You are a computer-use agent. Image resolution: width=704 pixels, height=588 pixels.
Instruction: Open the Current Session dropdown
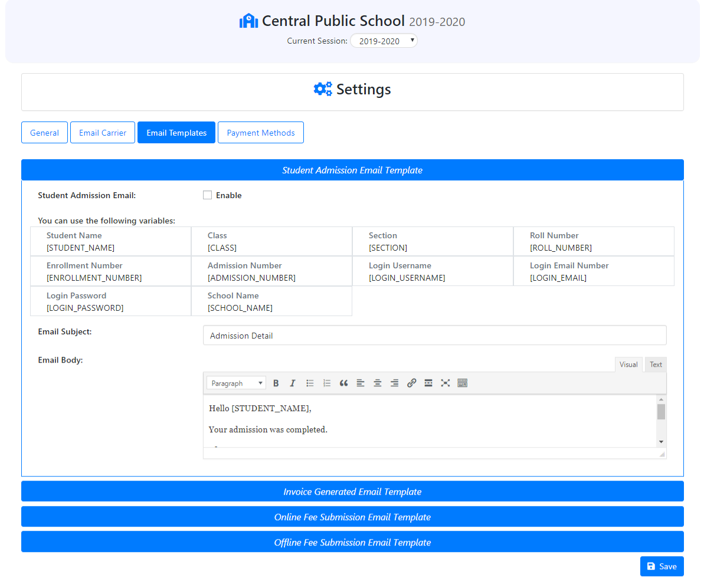pyautogui.click(x=384, y=41)
